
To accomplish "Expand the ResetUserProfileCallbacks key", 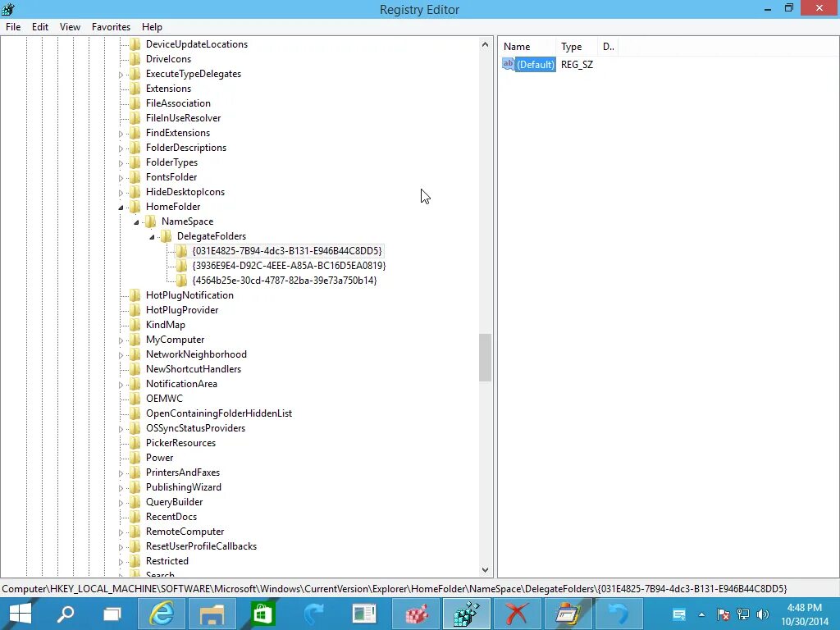I will [121, 547].
